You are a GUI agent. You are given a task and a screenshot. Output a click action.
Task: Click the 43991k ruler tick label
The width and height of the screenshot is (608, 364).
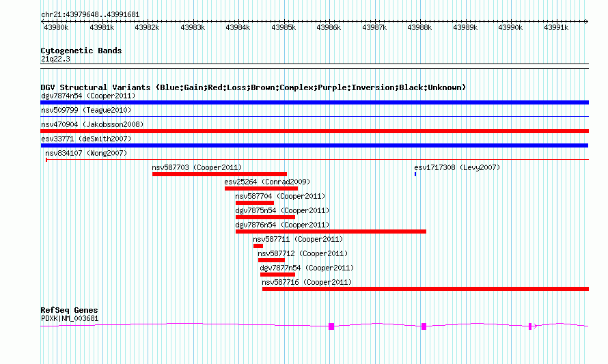click(x=556, y=27)
